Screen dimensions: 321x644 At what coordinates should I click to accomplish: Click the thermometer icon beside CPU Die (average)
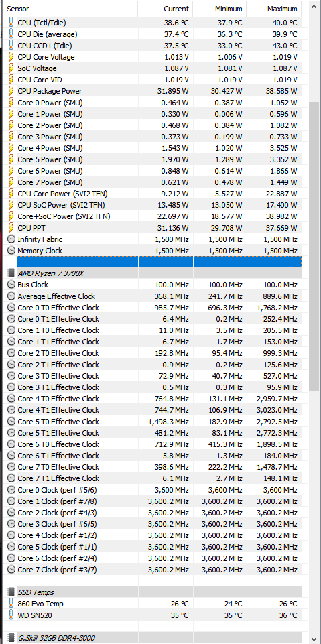(11, 34)
